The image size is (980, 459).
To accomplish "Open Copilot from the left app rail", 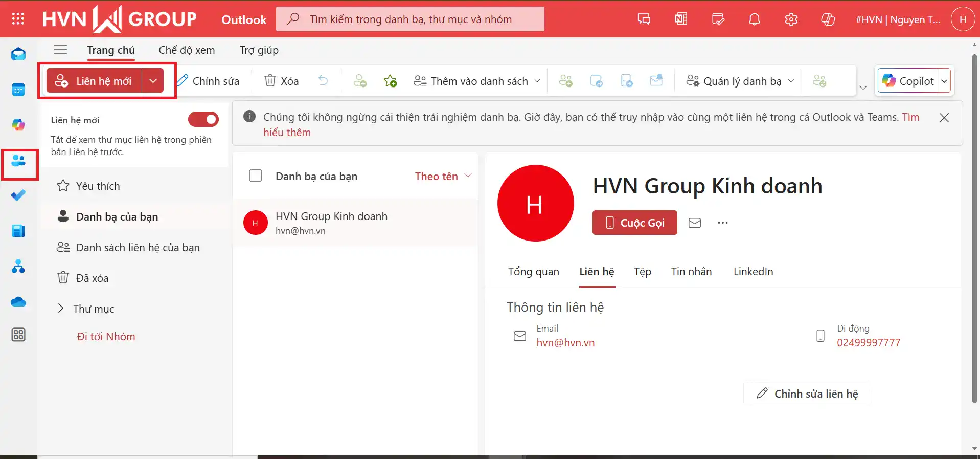I will (18, 125).
